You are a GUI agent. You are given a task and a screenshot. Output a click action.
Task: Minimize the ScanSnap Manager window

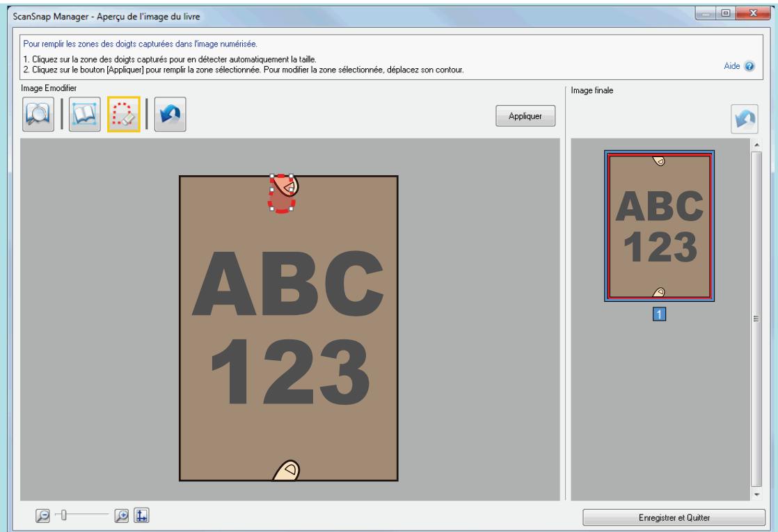click(705, 13)
